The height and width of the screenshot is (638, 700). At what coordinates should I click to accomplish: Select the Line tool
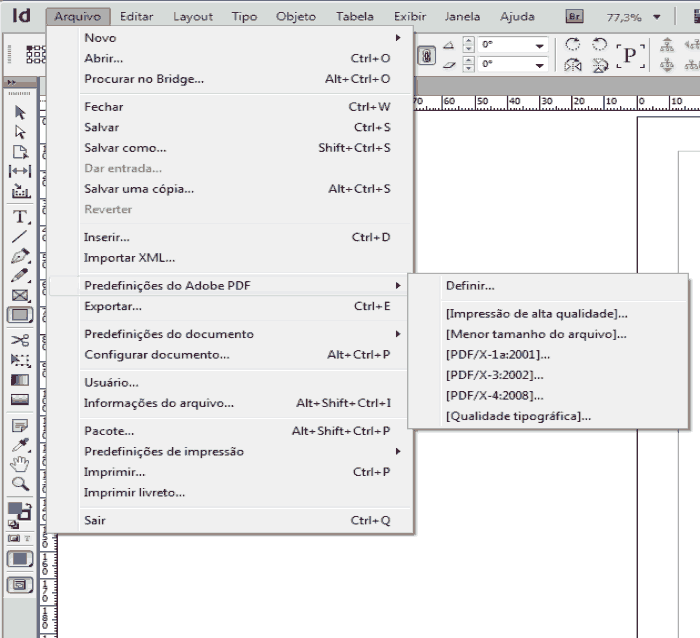(x=19, y=237)
